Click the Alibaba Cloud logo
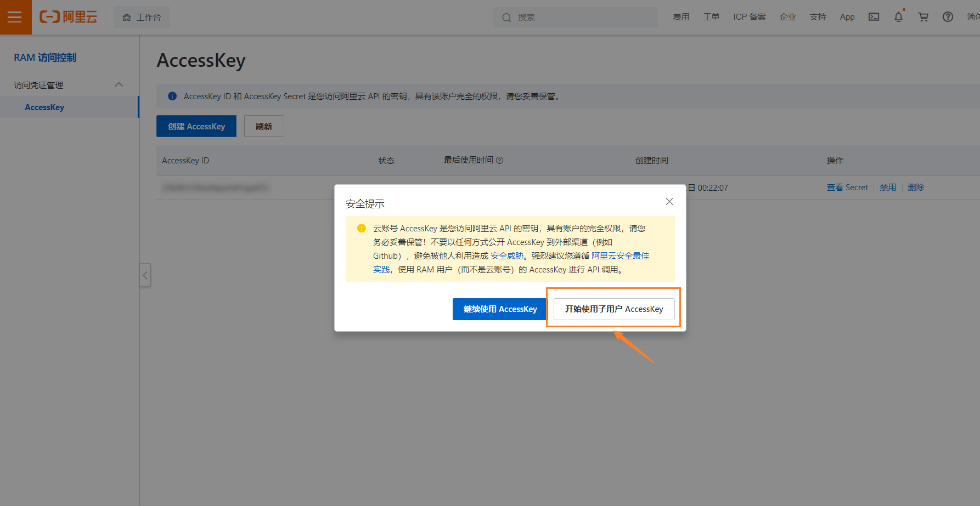 coord(68,17)
